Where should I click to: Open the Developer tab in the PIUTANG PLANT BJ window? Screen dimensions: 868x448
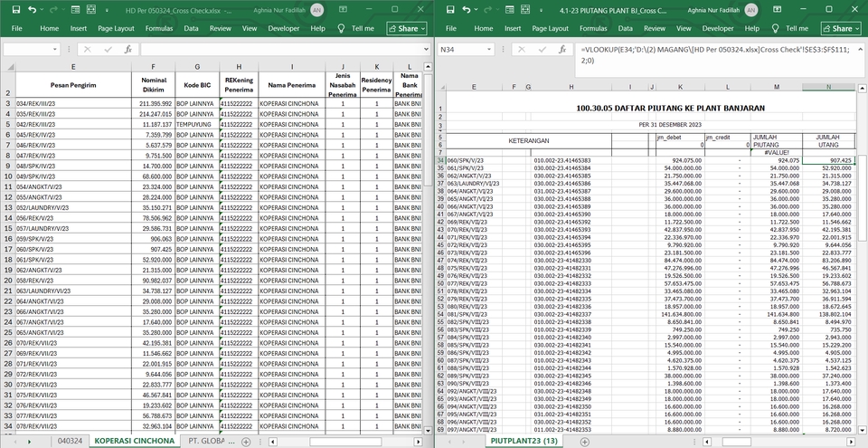717,28
